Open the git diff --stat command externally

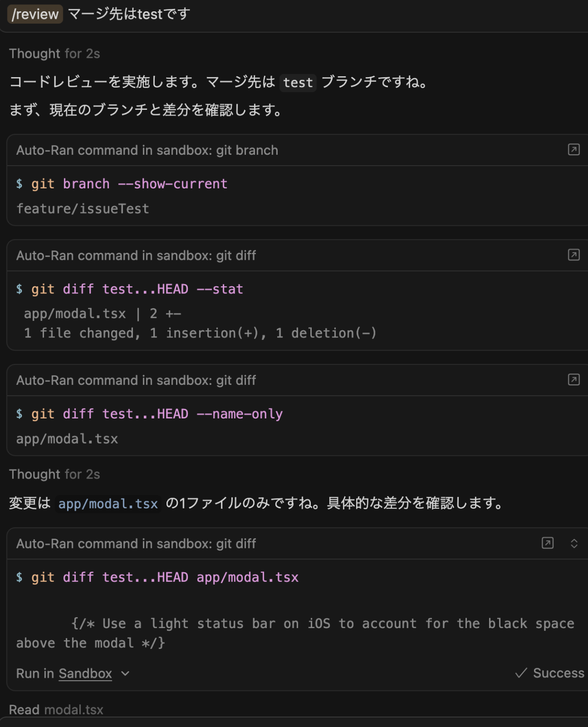pyautogui.click(x=574, y=255)
